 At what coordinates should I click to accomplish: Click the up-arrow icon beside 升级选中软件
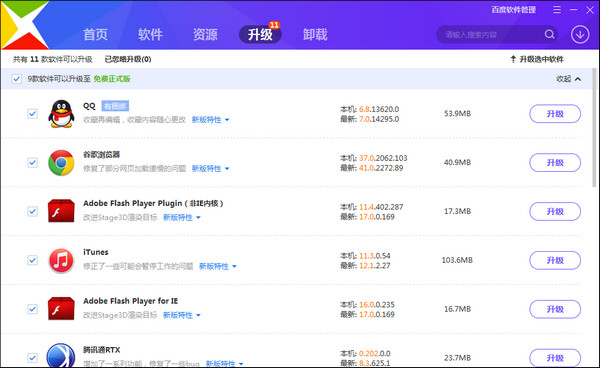click(513, 59)
